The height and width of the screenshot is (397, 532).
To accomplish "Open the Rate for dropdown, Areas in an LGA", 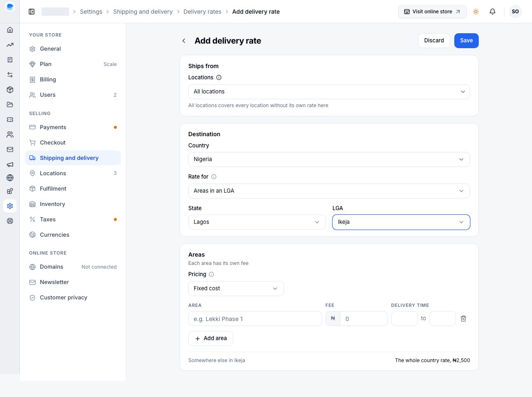I will point(329,191).
